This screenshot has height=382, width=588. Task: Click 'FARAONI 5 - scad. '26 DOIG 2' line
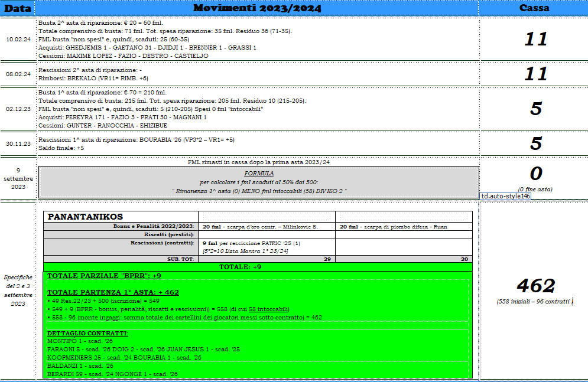[x=143, y=349]
